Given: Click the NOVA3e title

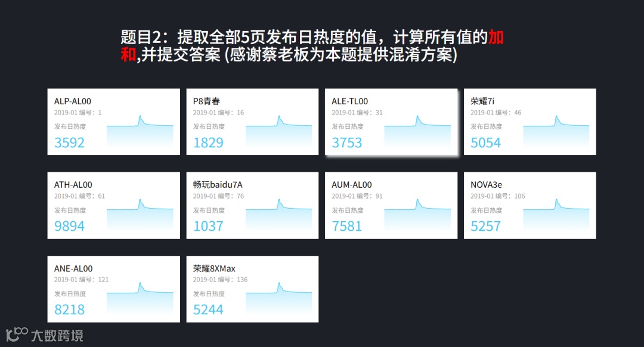Looking at the screenshot, I should pos(487,185).
